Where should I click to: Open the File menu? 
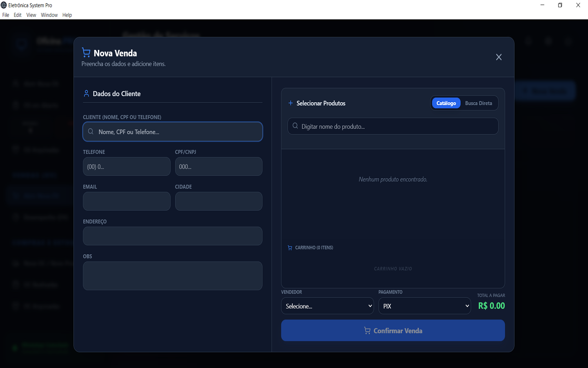click(6, 15)
